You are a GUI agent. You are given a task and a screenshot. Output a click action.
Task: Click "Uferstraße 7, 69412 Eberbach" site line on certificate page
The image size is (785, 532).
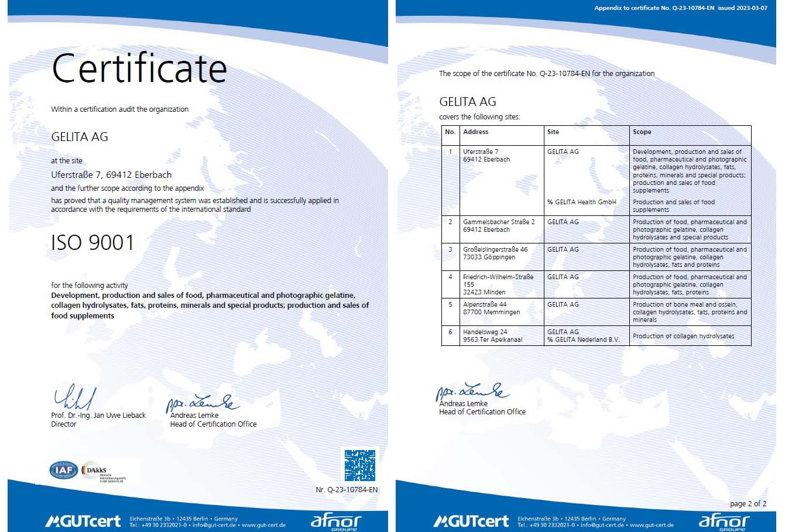pyautogui.click(x=111, y=174)
